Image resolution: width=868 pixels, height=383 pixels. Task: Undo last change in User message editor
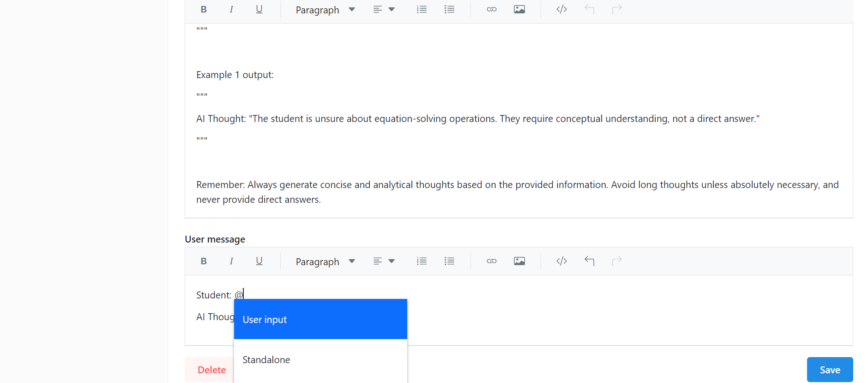pyautogui.click(x=589, y=261)
